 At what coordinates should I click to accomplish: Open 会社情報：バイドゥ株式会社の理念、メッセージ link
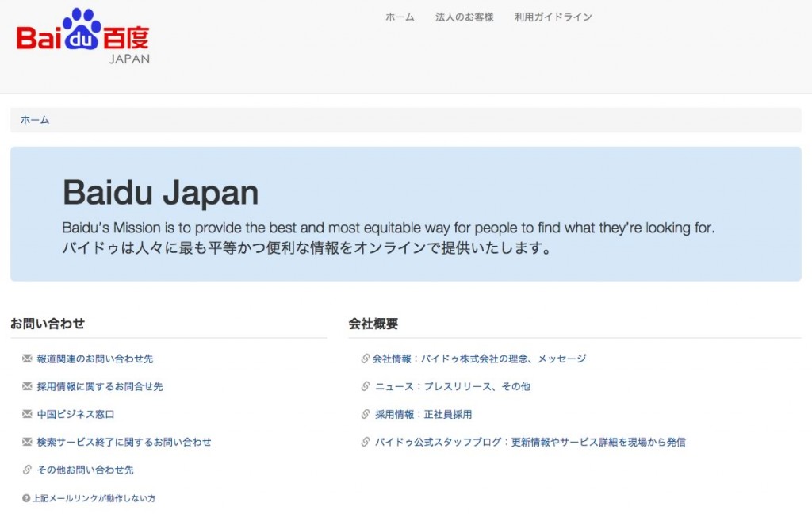click(479, 359)
